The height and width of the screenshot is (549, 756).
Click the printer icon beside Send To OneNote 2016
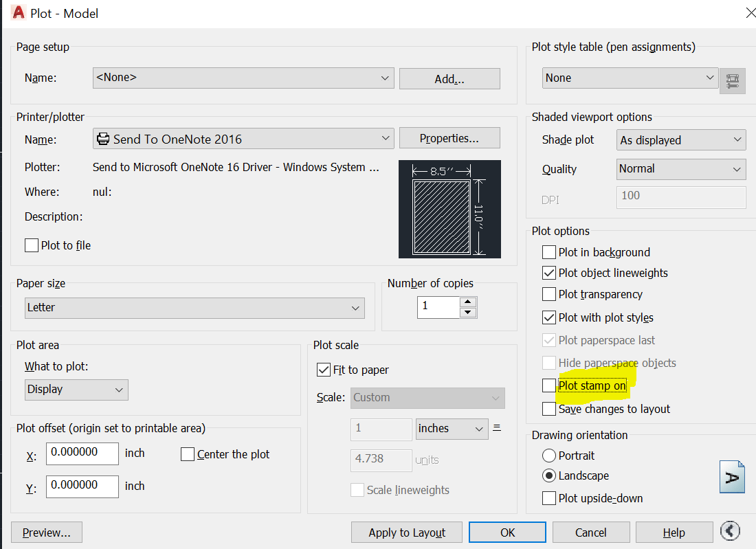click(x=104, y=138)
